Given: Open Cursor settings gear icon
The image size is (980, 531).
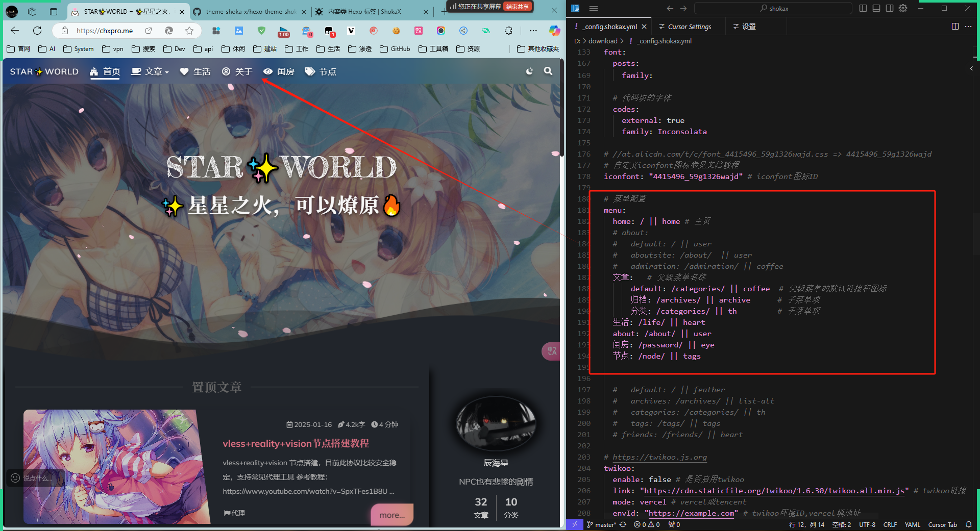Looking at the screenshot, I should [903, 8].
